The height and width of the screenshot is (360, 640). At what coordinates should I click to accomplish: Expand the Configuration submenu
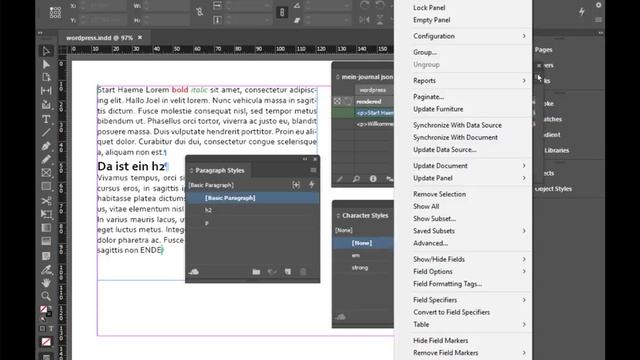(469, 36)
